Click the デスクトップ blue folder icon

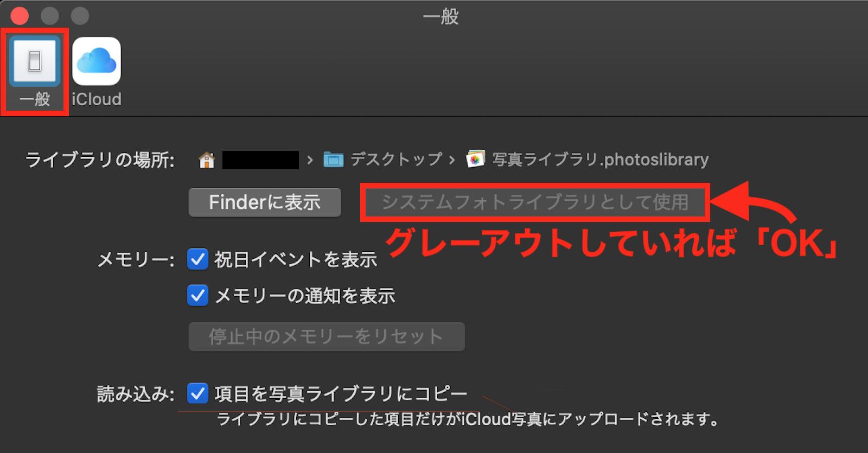[x=334, y=159]
